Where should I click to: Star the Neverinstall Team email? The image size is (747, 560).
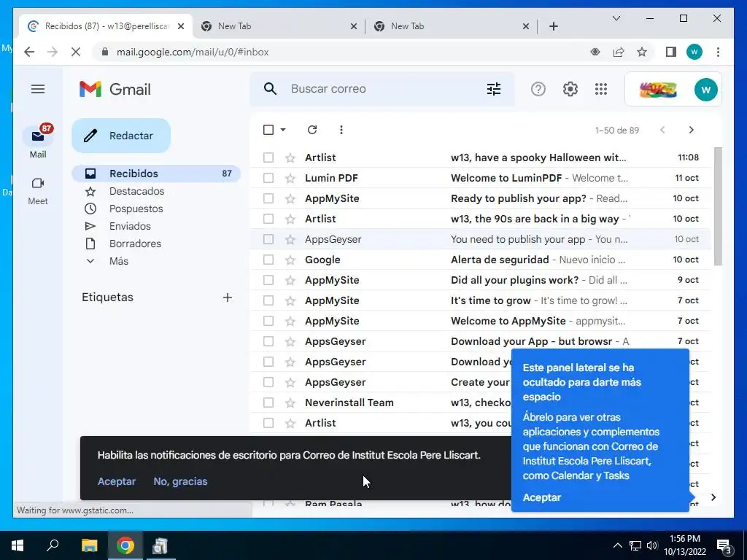tap(290, 402)
